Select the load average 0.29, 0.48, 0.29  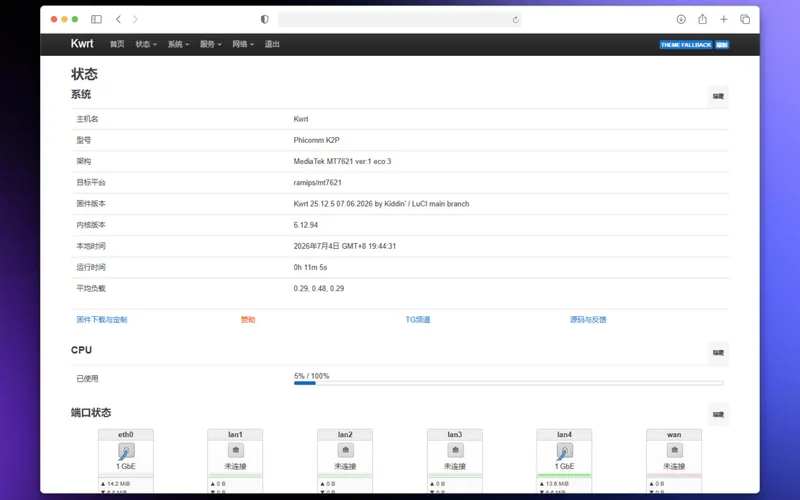tap(319, 289)
